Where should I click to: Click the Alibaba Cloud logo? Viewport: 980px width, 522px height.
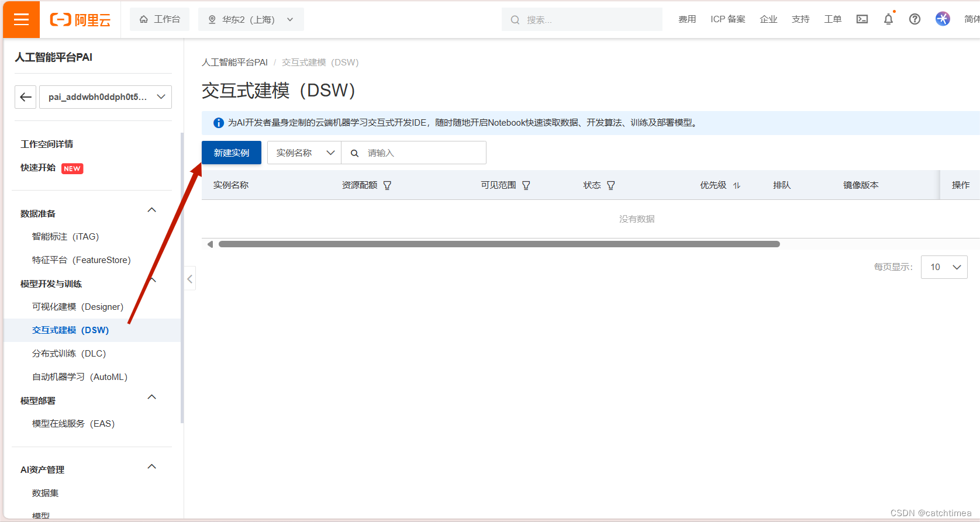point(80,20)
